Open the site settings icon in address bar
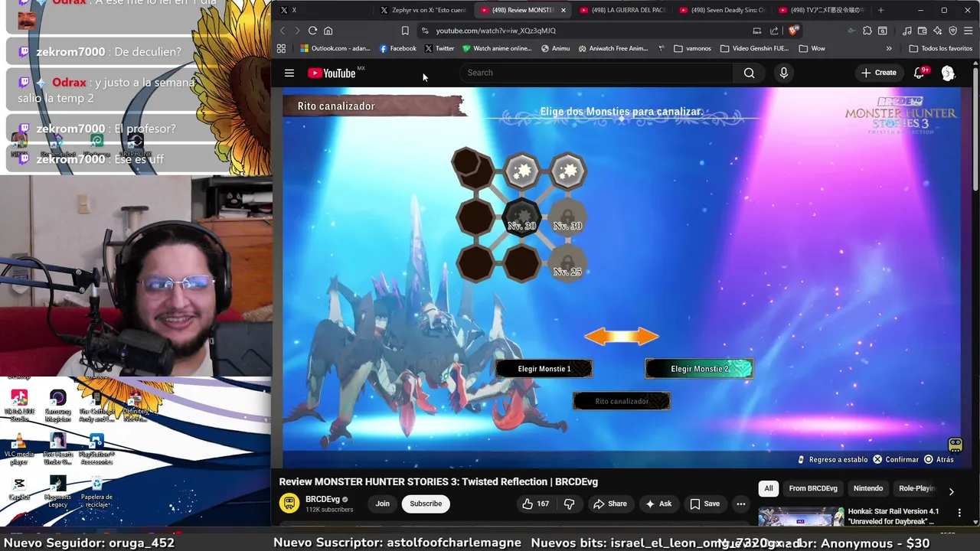Image resolution: width=980 pixels, height=551 pixels. pos(425,31)
